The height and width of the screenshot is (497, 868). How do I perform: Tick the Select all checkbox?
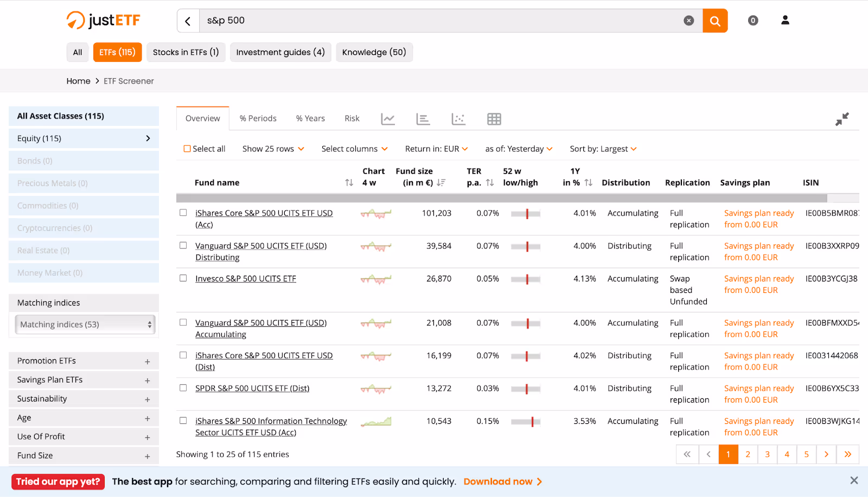187,149
